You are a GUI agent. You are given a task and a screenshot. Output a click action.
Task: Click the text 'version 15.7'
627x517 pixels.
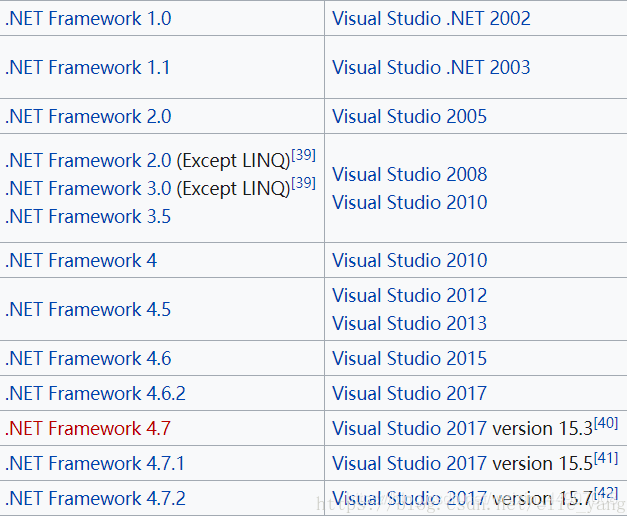pyautogui.click(x=543, y=499)
